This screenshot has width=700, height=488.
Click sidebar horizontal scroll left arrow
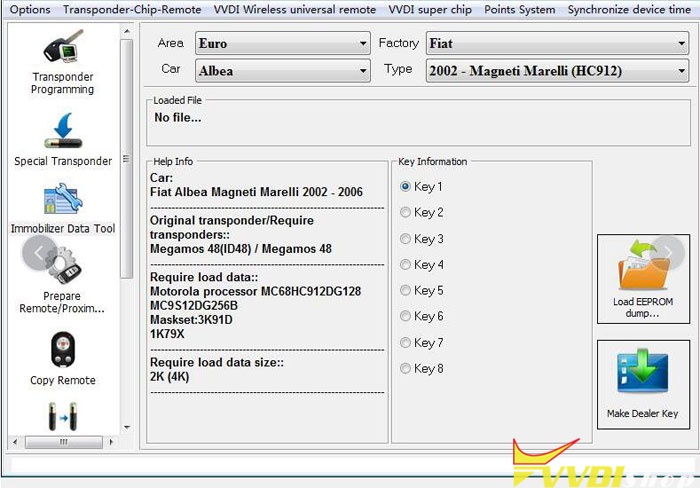15,442
